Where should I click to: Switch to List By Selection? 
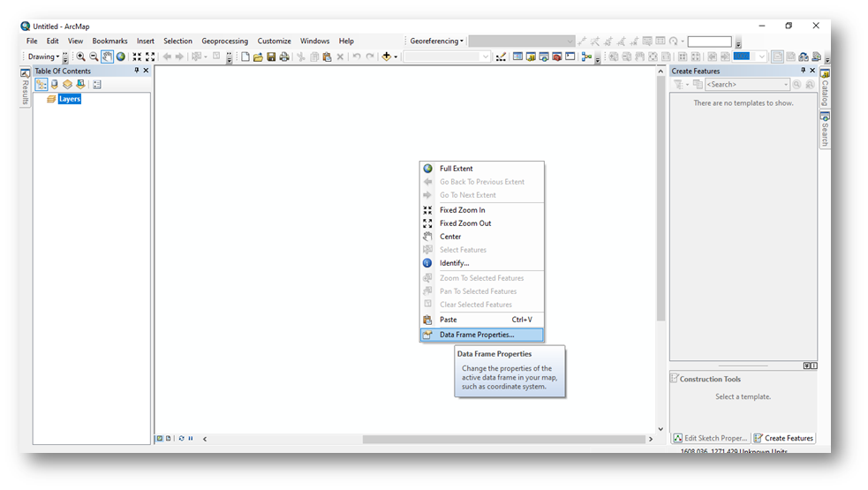(x=81, y=84)
